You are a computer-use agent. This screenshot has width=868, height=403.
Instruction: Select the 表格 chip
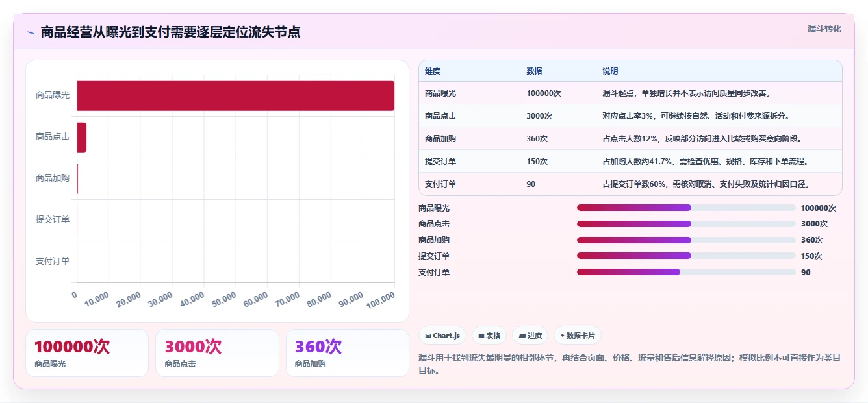pos(489,336)
